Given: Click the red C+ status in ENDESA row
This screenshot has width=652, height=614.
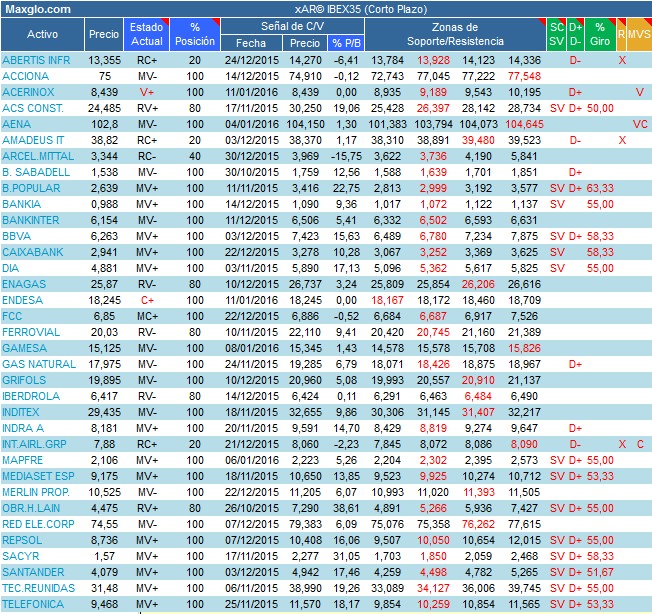Looking at the screenshot, I should (x=147, y=298).
